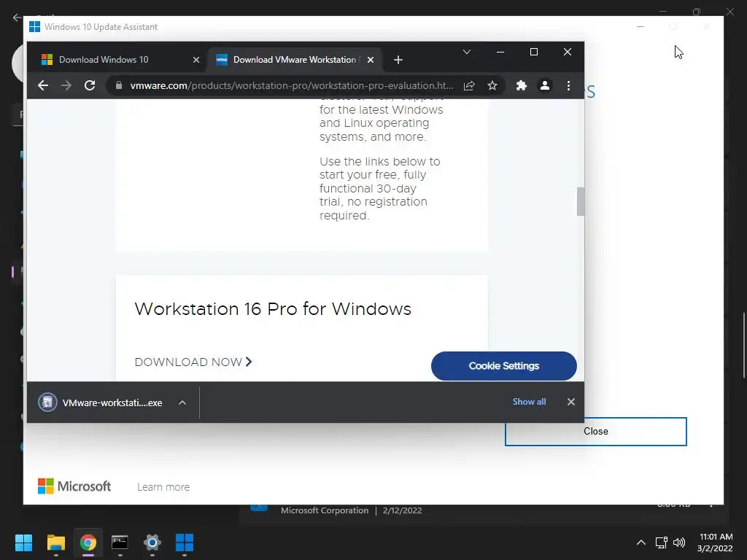The image size is (747, 560).
Task: Click Chrome icon in taskbar
Action: point(88,542)
